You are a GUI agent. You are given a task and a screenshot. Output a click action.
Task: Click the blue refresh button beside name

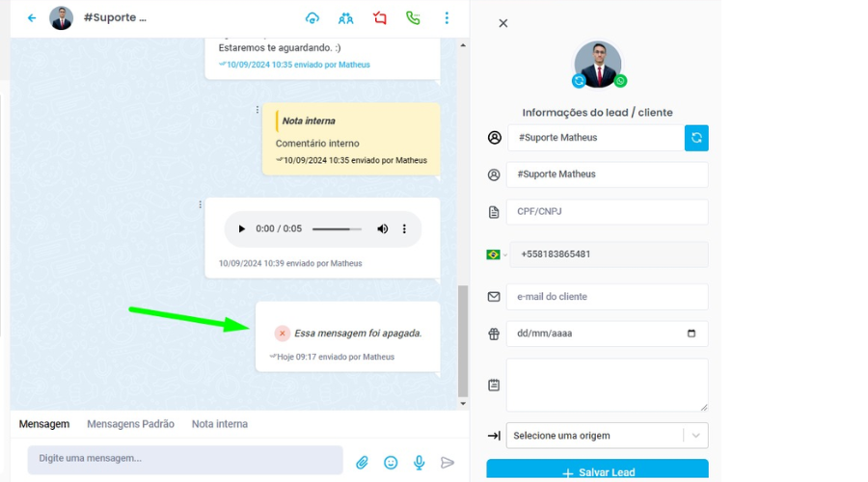coord(696,138)
